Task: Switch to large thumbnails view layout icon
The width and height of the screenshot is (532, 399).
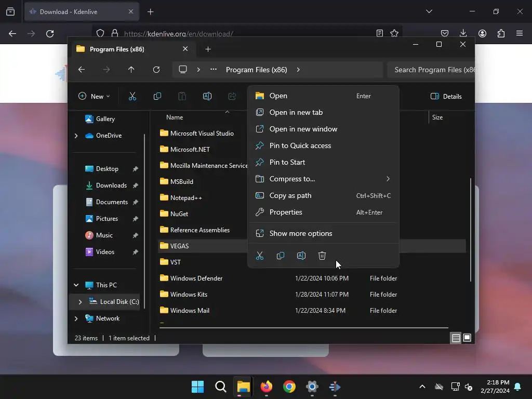Action: point(467,338)
